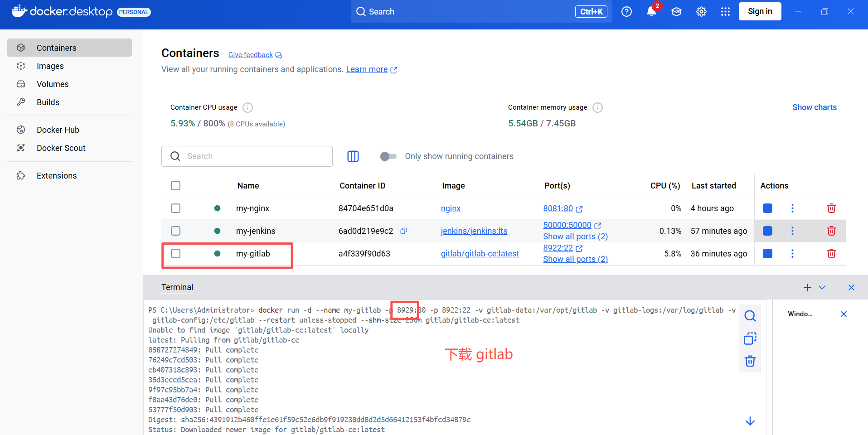Open Give feedback link
Viewport: 868px width, 435px height.
click(x=255, y=55)
